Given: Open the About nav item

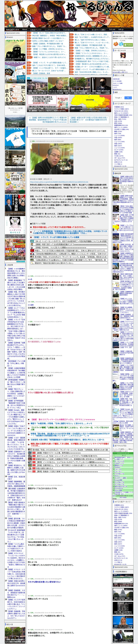Looking at the screenshot, I should (x=25, y=30).
